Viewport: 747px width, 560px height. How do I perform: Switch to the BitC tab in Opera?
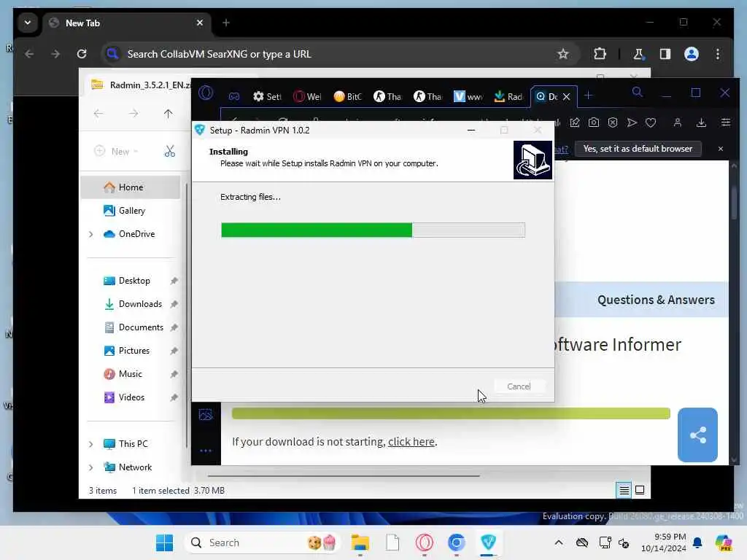[348, 96]
